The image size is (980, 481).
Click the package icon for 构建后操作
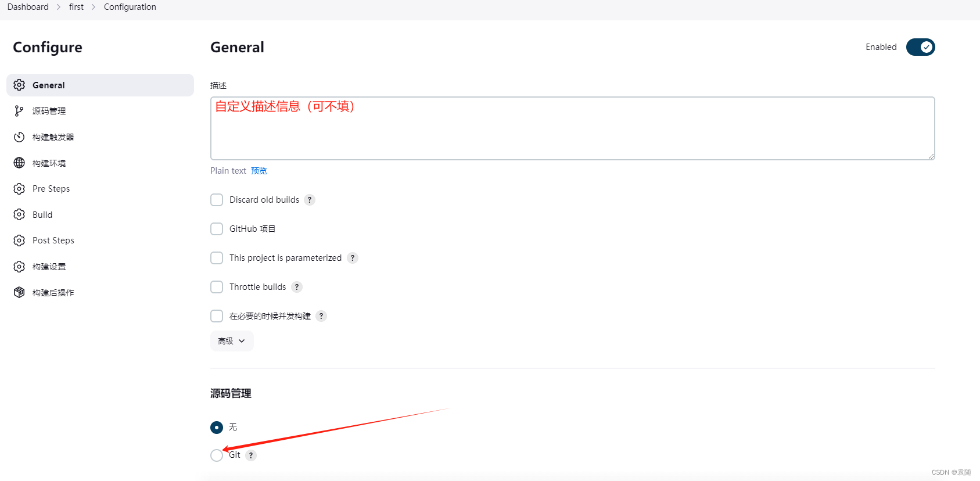click(19, 292)
